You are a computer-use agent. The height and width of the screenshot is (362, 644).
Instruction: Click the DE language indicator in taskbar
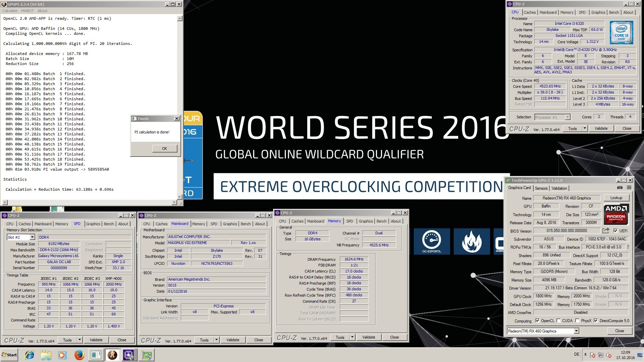[577, 354]
